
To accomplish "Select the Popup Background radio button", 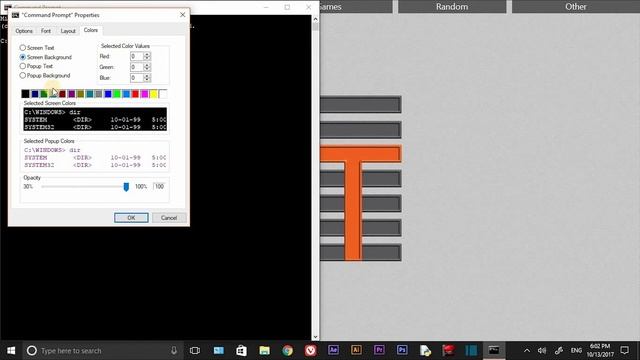I will coord(23,76).
